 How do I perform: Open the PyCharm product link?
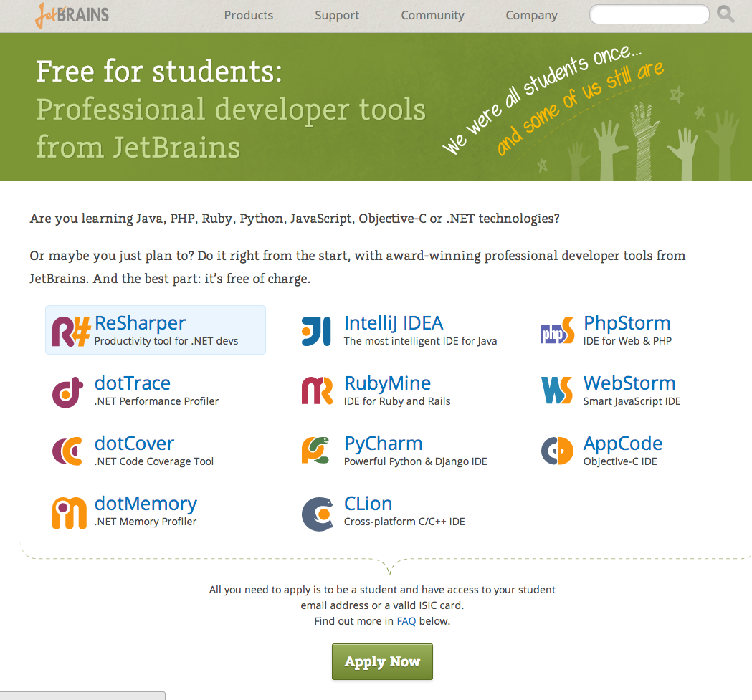384,444
